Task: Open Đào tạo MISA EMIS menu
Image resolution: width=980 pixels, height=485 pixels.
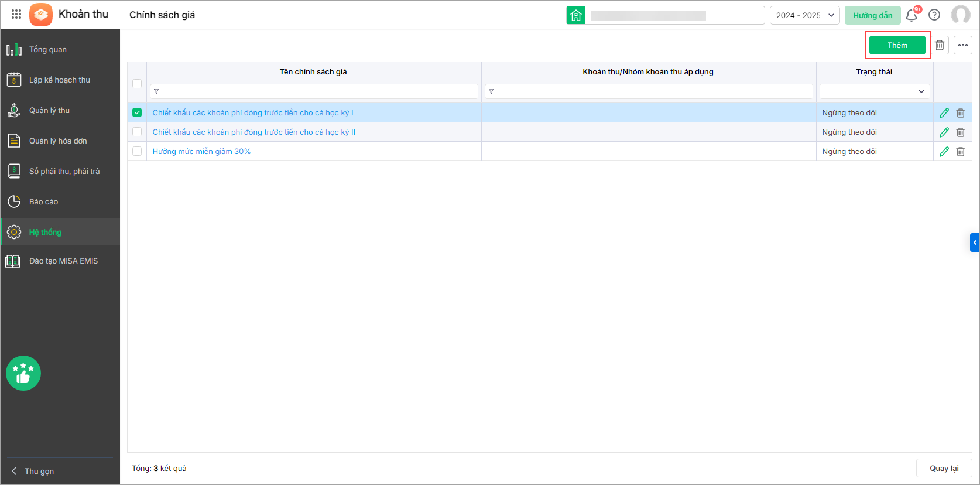Action: click(60, 261)
